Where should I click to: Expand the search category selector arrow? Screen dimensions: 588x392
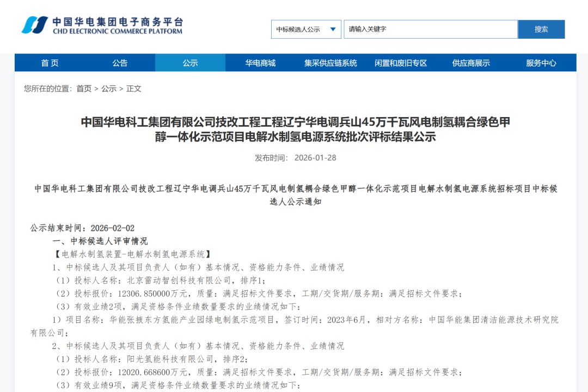(x=333, y=29)
